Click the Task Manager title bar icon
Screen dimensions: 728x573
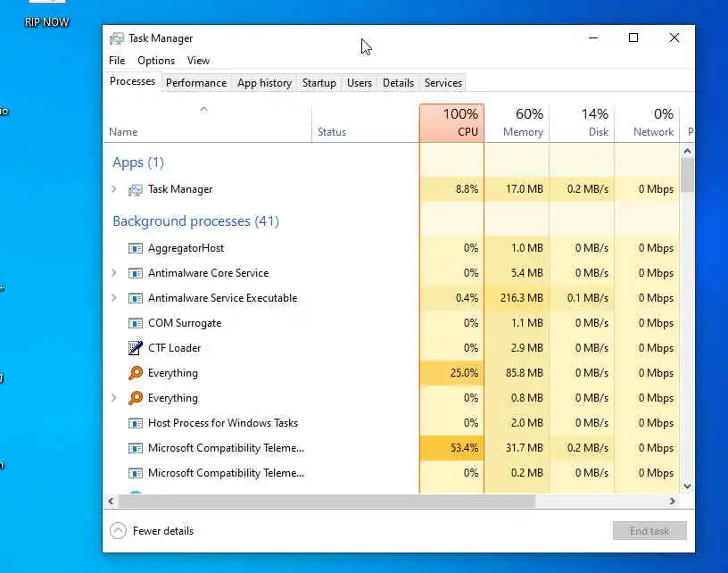(117, 38)
